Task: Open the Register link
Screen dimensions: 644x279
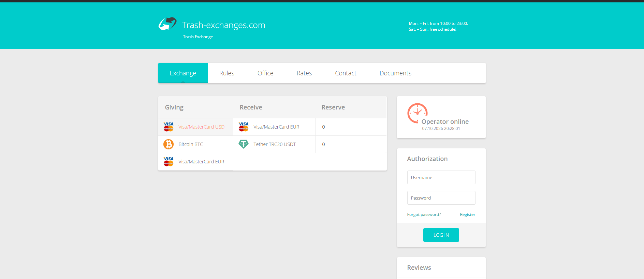Action: 468,215
